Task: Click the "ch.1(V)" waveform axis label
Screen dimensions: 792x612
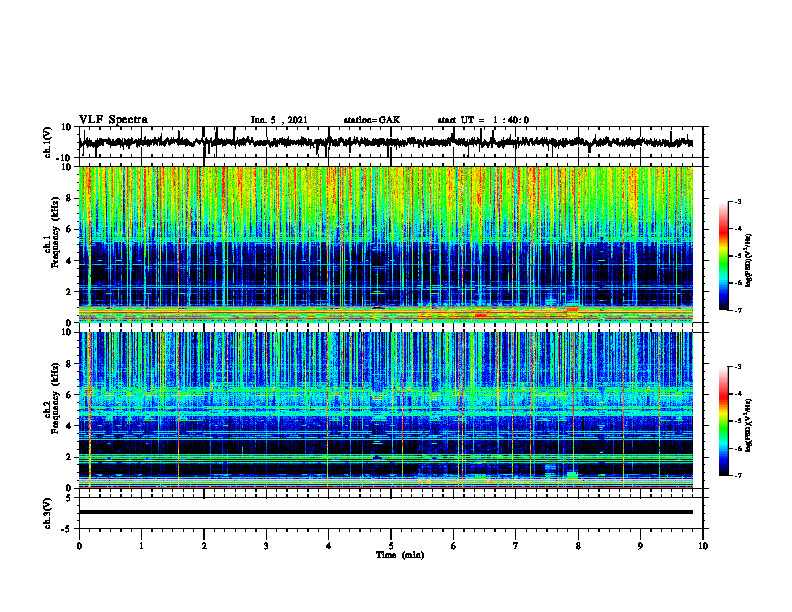Action: coord(48,142)
